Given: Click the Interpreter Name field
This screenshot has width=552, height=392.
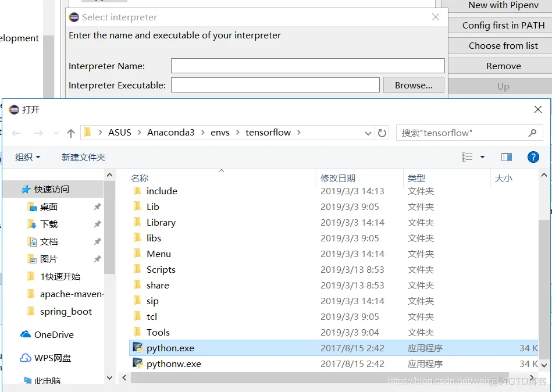Looking at the screenshot, I should coord(308,66).
